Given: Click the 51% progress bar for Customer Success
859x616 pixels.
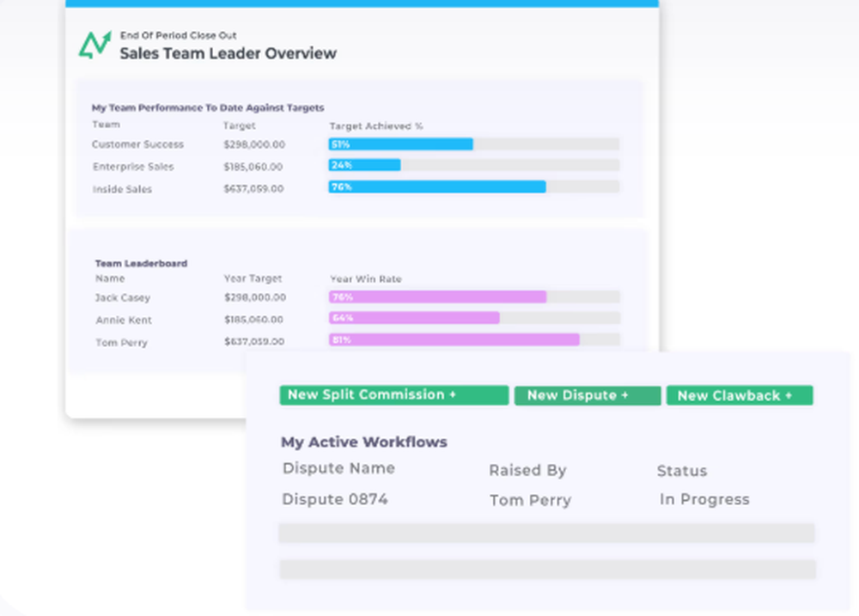Looking at the screenshot, I should pyautogui.click(x=401, y=144).
